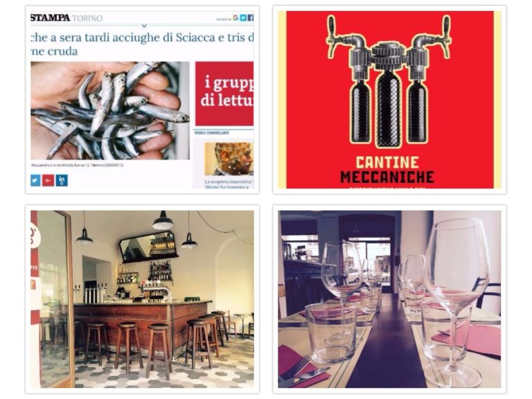Image resolution: width=532 pixels, height=399 pixels.
Task: Open the acciughe di Sciacca headline
Action: click(142, 44)
